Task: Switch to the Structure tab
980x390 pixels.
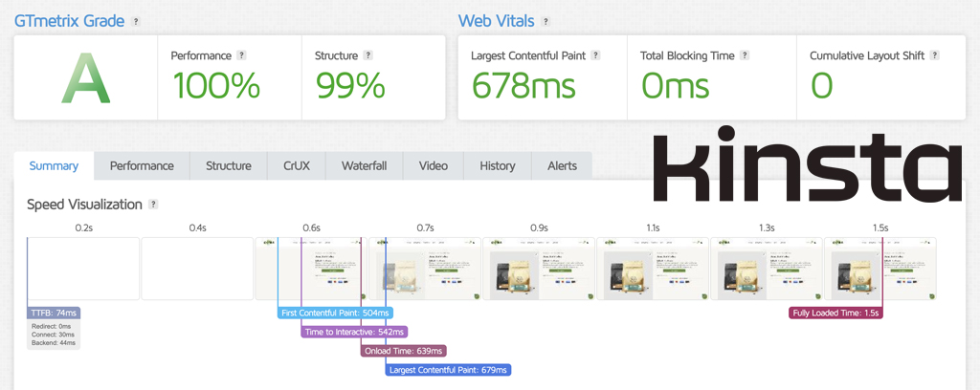Action: tap(229, 166)
